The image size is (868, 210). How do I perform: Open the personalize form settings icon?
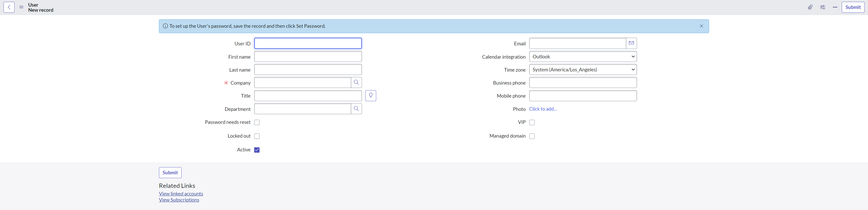coord(822,7)
